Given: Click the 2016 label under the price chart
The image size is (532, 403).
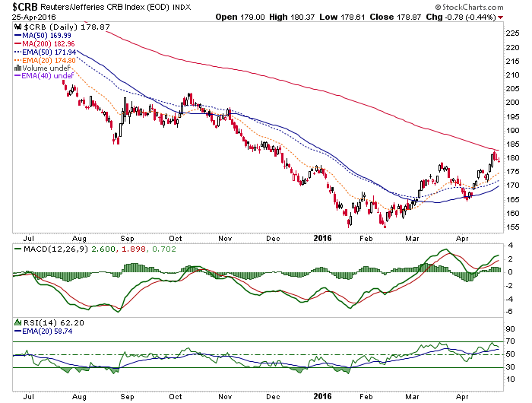Looking at the screenshot, I should (322, 238).
